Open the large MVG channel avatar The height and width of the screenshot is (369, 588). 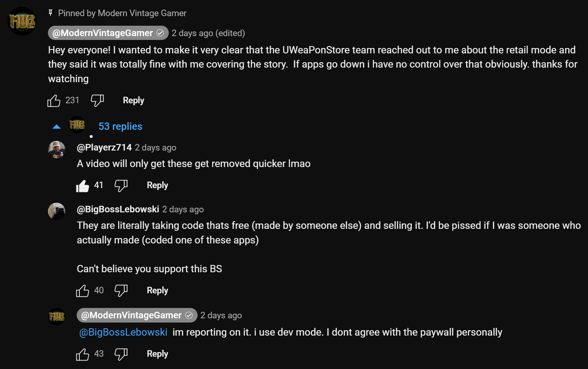tap(23, 22)
